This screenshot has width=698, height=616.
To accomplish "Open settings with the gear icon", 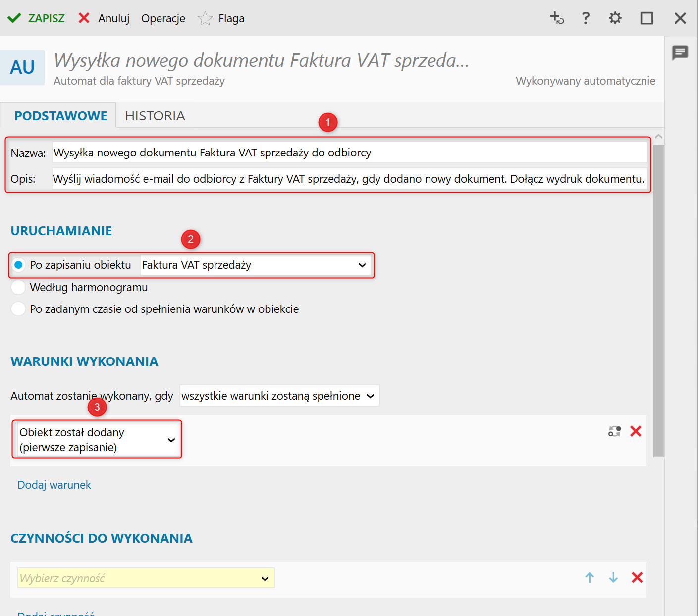I will point(615,18).
